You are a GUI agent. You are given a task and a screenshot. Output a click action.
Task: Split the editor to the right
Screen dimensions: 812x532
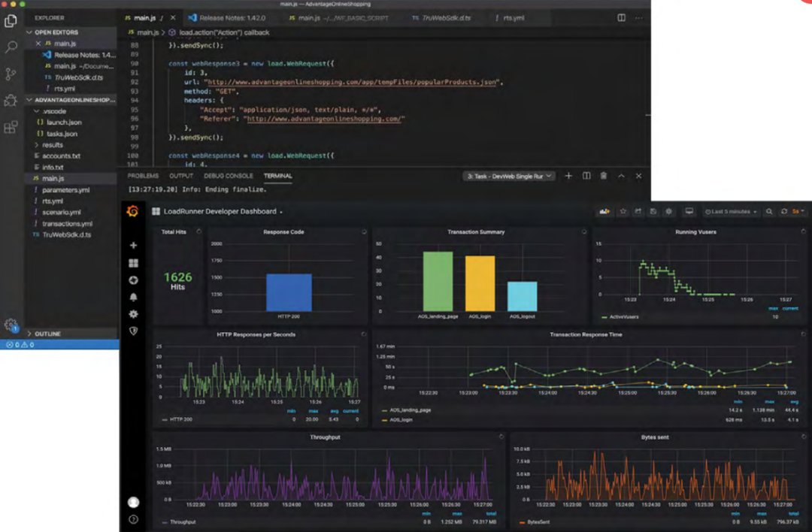[x=621, y=17]
